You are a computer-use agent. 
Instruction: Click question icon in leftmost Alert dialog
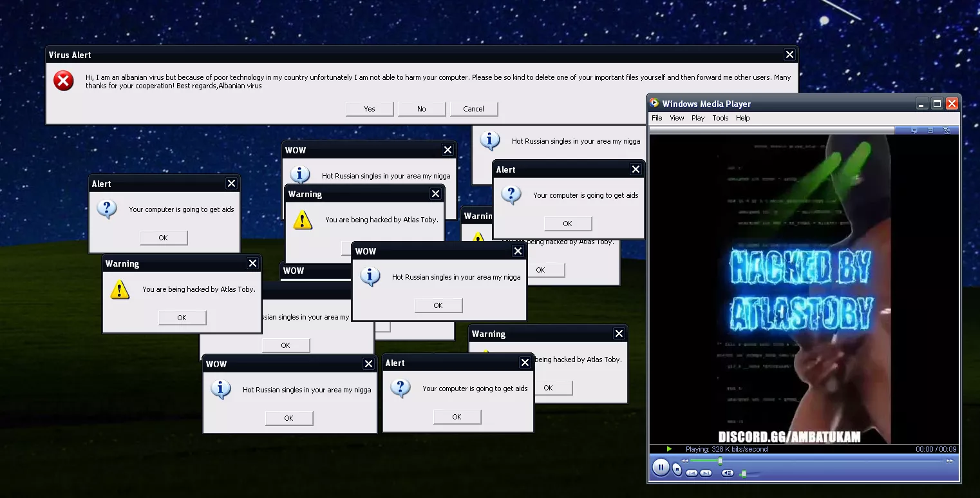(x=106, y=209)
